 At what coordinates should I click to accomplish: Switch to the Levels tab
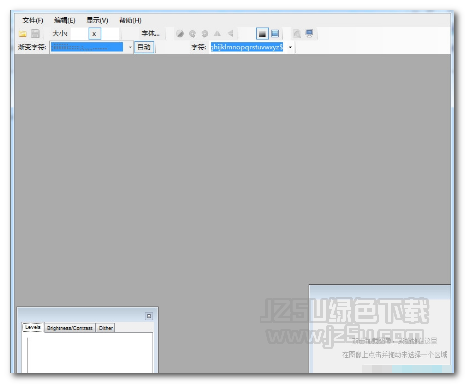click(33, 327)
